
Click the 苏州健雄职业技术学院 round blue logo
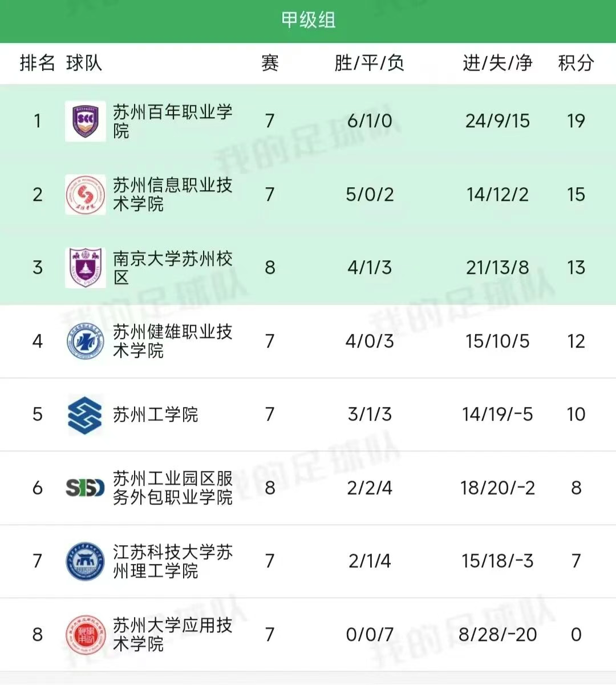pyautogui.click(x=85, y=341)
